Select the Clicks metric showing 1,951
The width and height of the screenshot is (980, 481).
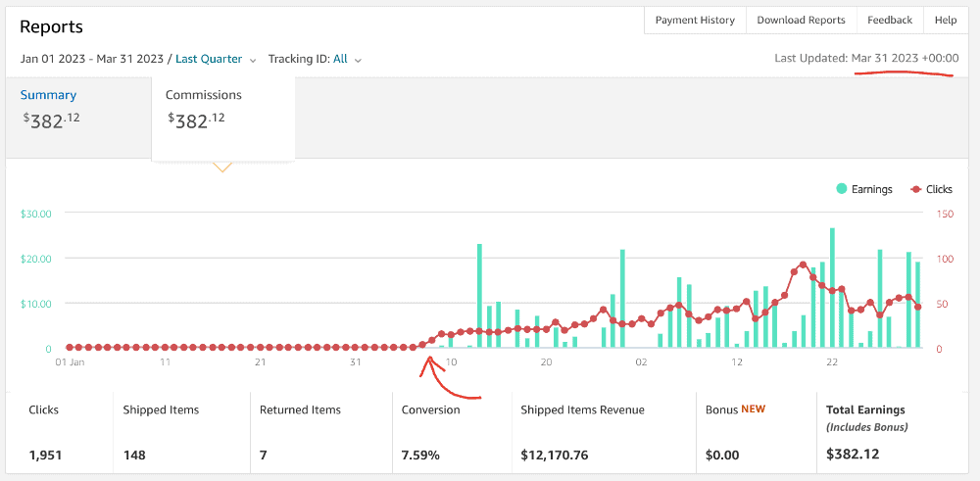click(45, 455)
